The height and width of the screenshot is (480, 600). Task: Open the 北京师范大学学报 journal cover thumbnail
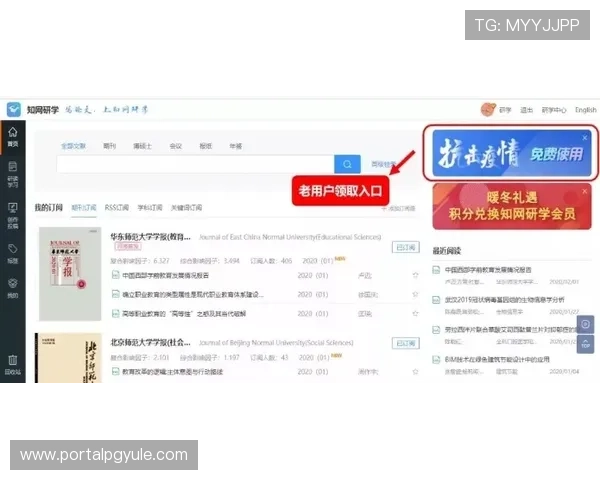pyautogui.click(x=68, y=358)
